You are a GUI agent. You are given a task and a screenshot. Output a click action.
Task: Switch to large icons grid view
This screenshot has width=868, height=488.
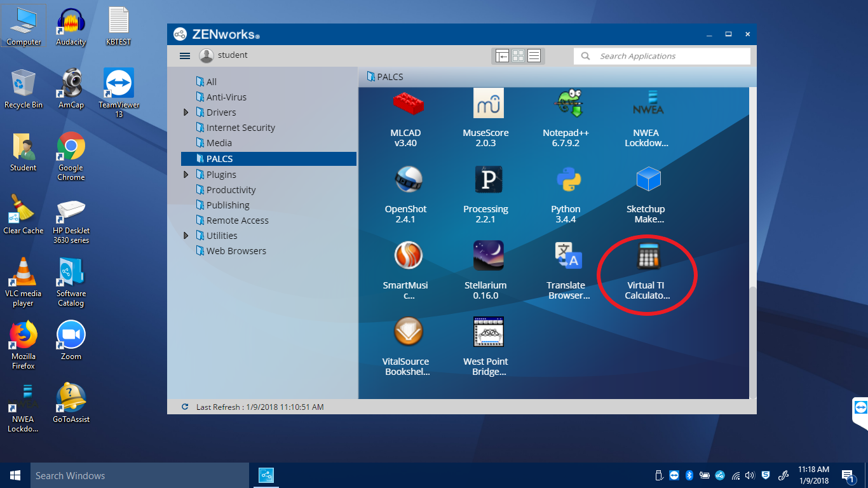point(518,56)
